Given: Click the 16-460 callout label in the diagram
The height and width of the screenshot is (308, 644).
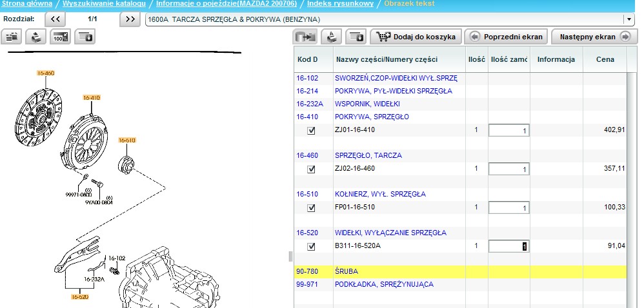Looking at the screenshot, I should [x=45, y=73].
